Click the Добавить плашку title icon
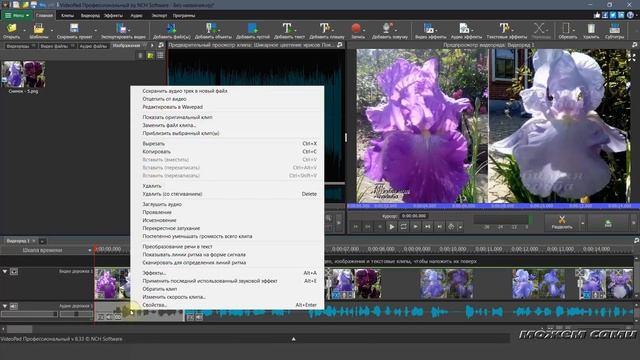The image size is (640, 360). point(325,28)
